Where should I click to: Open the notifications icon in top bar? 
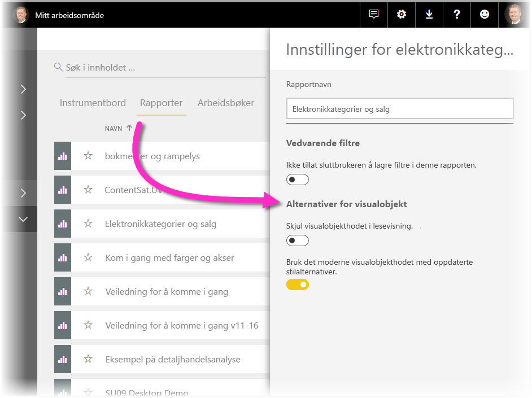(x=373, y=14)
